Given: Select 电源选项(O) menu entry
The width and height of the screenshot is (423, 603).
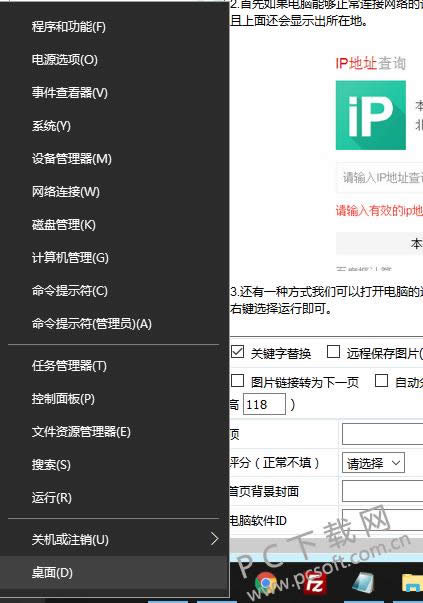Looking at the screenshot, I should 115,60.
